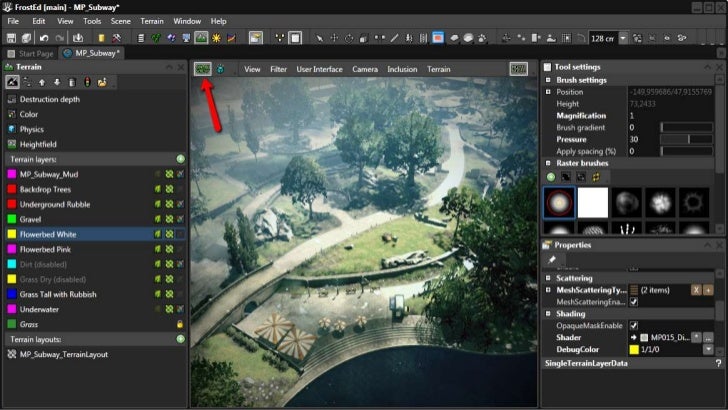Click the green terrain view button in viewport
728x410 pixels.
[x=203, y=69]
